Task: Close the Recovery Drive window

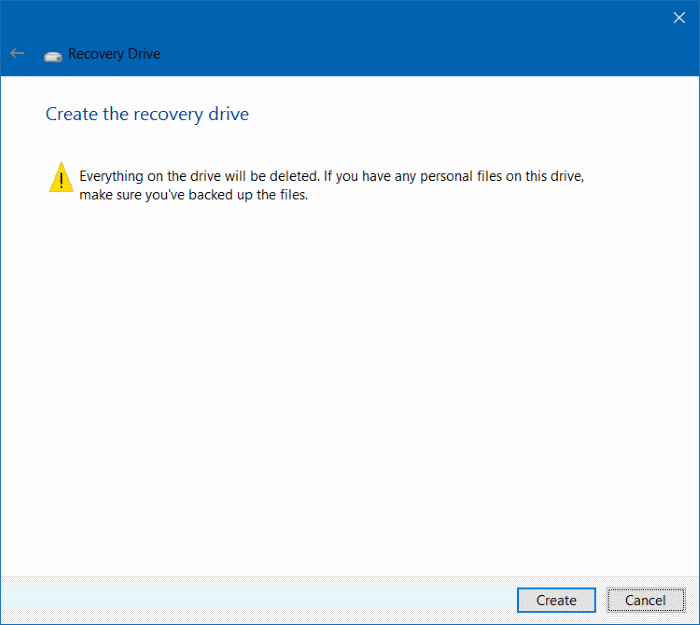Action: point(679,17)
